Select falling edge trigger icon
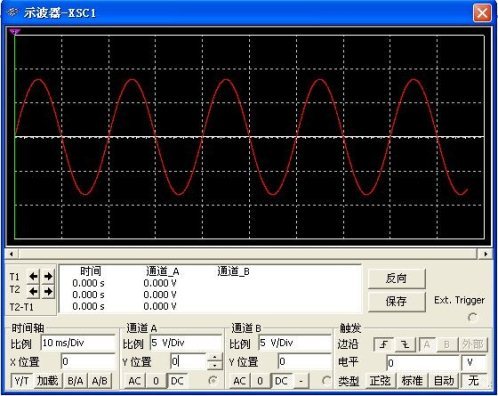Image resolution: width=498 pixels, height=396 pixels. tap(405, 344)
